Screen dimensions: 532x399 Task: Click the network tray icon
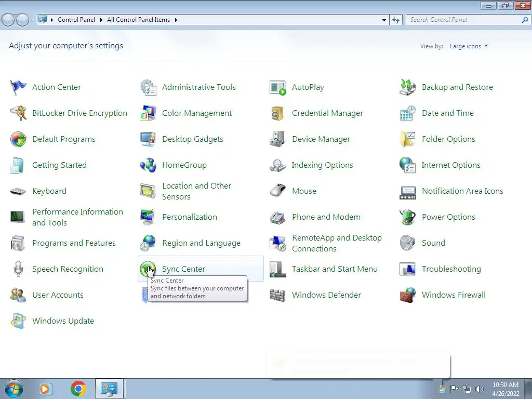point(467,389)
